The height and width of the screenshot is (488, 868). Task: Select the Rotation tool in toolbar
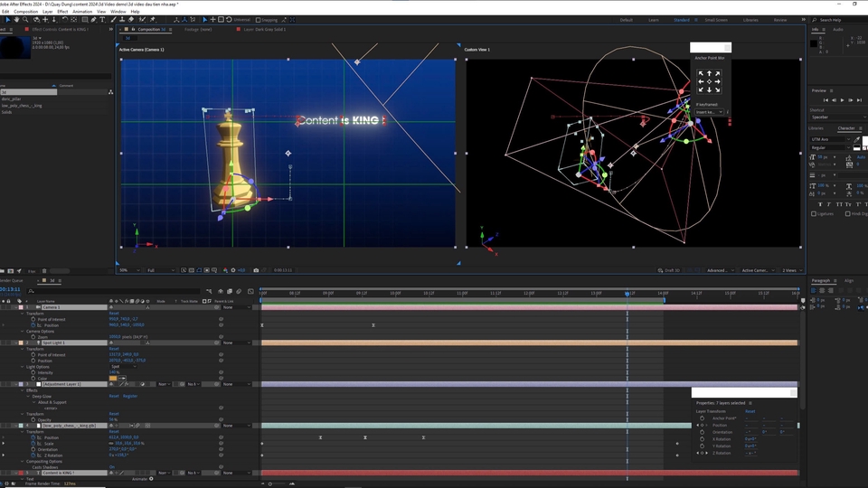[65, 19]
